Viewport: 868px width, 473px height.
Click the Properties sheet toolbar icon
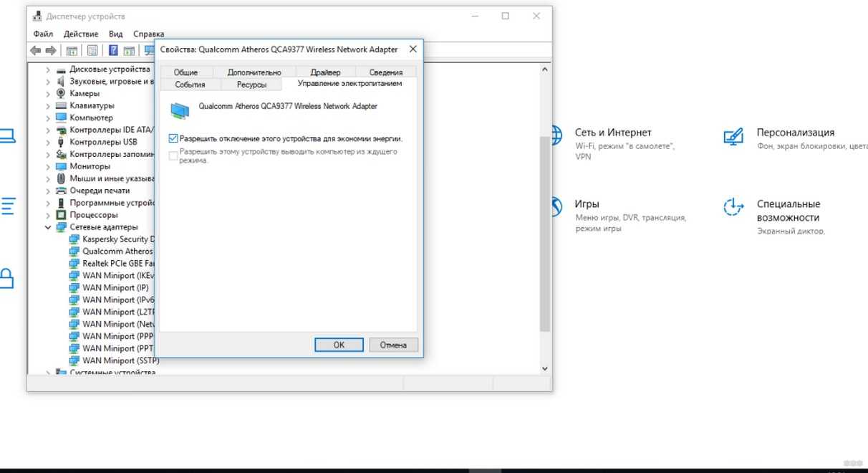coord(92,50)
